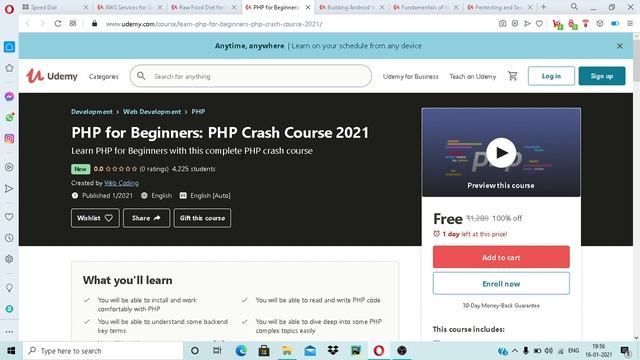Switch to the Raw Food Diet tab
The height and width of the screenshot is (360, 640).
[203, 7]
